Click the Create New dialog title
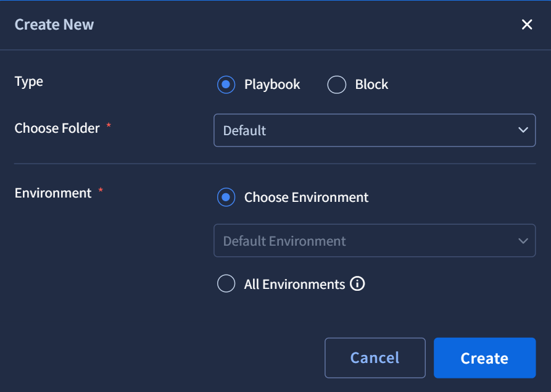The height and width of the screenshot is (392, 551). click(54, 25)
